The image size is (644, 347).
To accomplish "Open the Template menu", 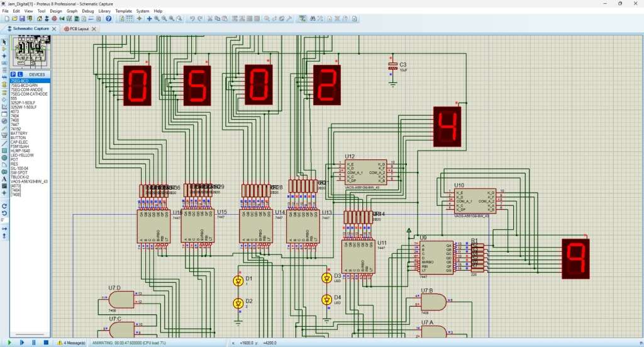I will click(124, 11).
